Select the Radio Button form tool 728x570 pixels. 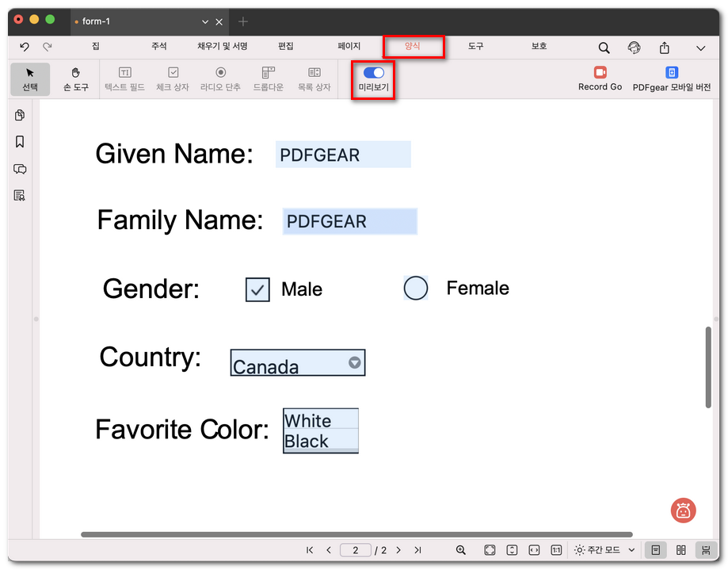point(223,78)
